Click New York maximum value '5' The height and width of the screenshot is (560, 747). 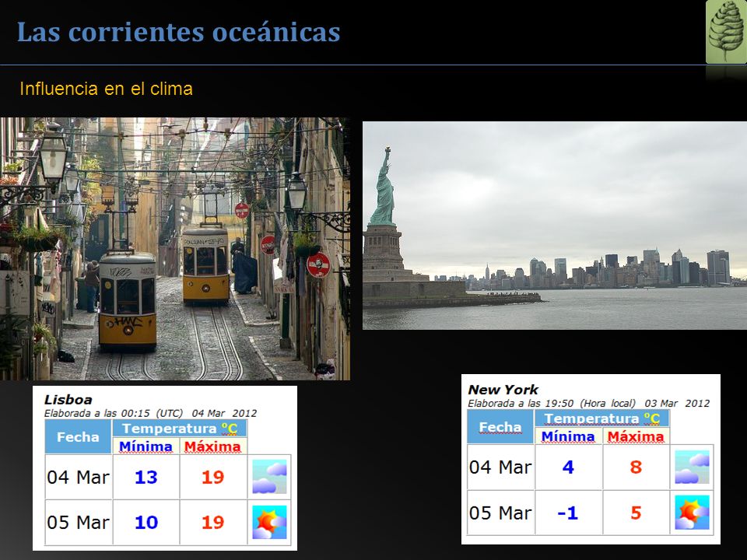[x=636, y=513]
